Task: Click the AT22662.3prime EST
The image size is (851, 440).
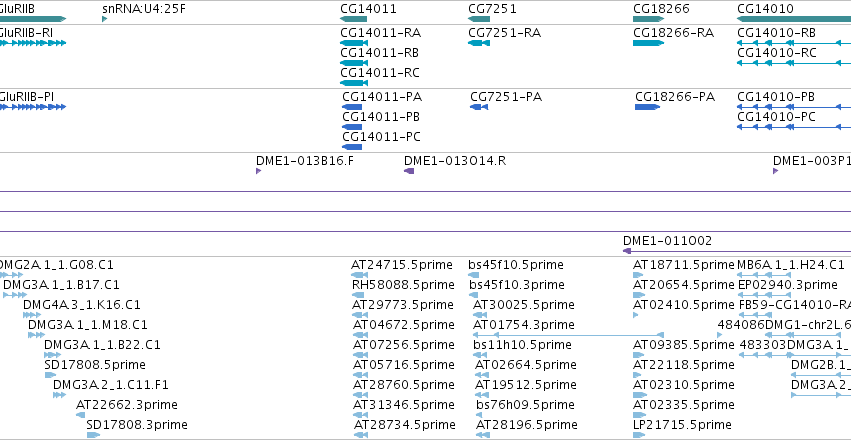Action: tap(80, 415)
